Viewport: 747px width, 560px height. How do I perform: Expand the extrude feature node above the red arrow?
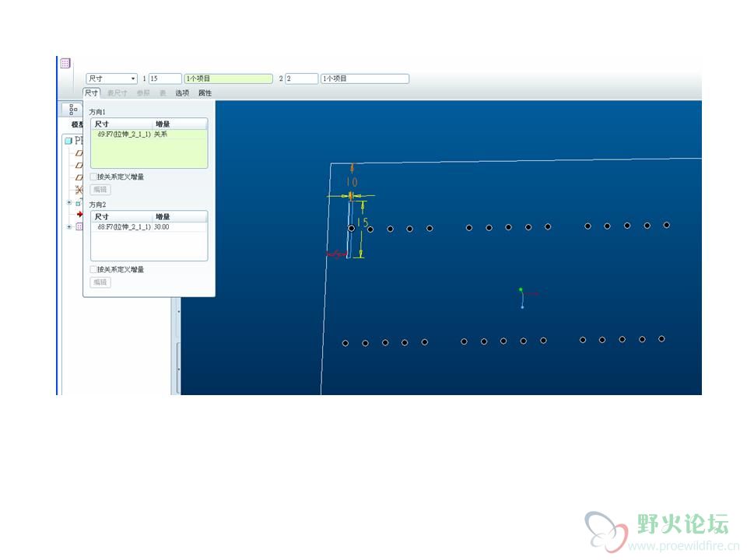(69, 202)
